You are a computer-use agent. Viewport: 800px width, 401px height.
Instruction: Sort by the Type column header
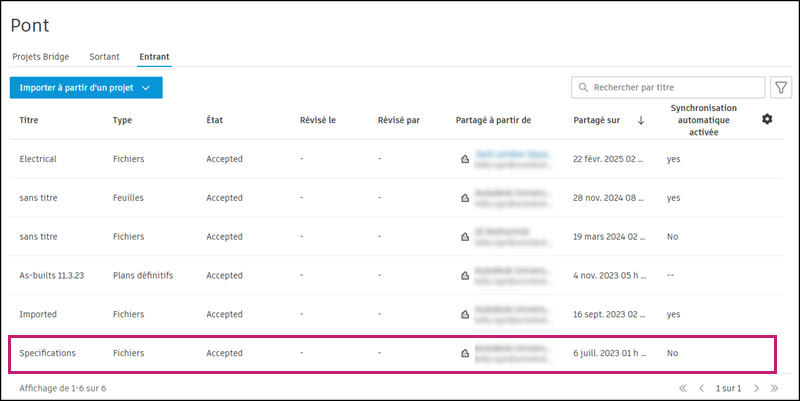coord(122,120)
